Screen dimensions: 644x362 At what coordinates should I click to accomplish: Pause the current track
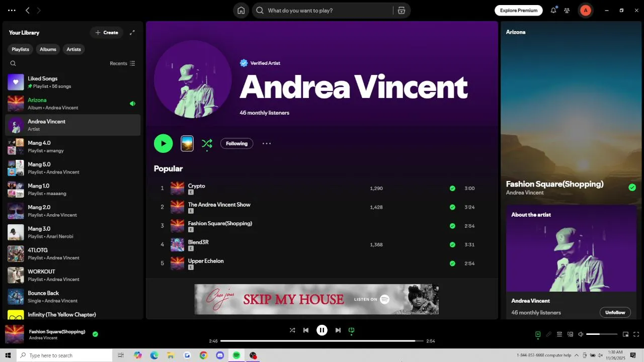point(322,330)
